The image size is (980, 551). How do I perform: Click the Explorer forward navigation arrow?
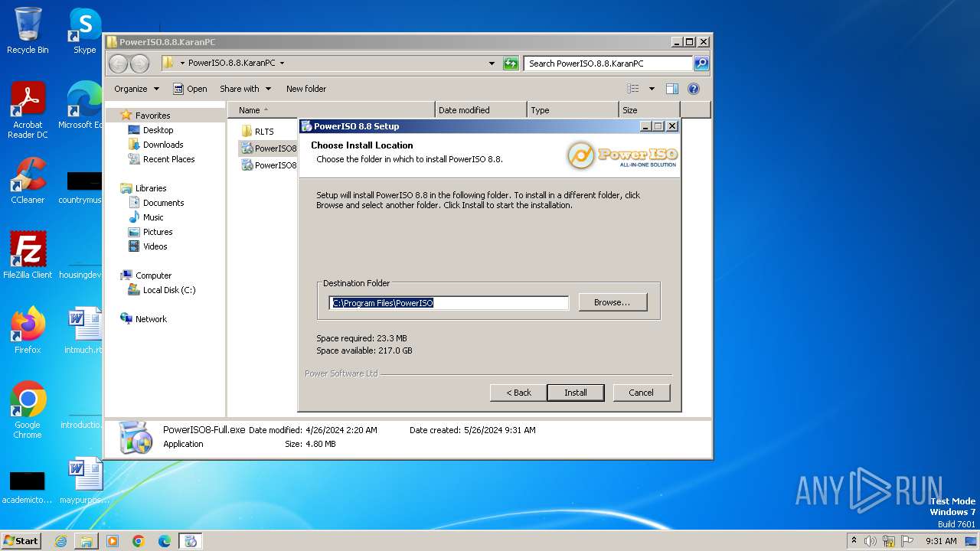139,64
